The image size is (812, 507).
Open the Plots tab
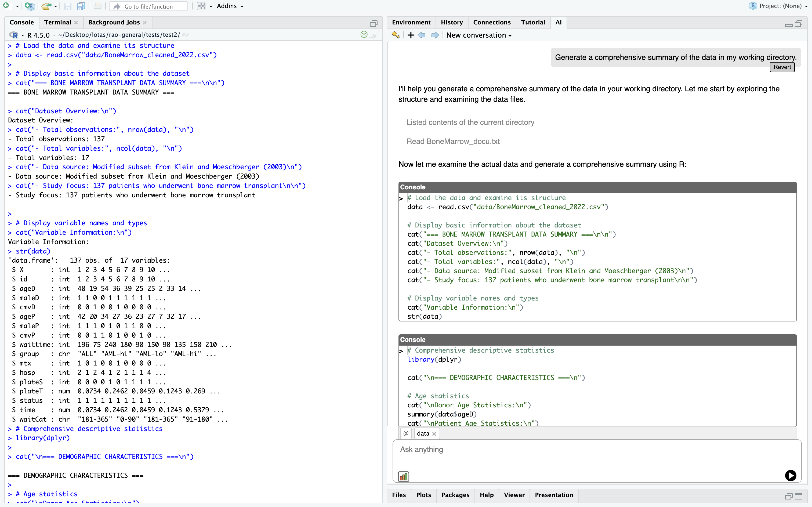[x=423, y=495]
